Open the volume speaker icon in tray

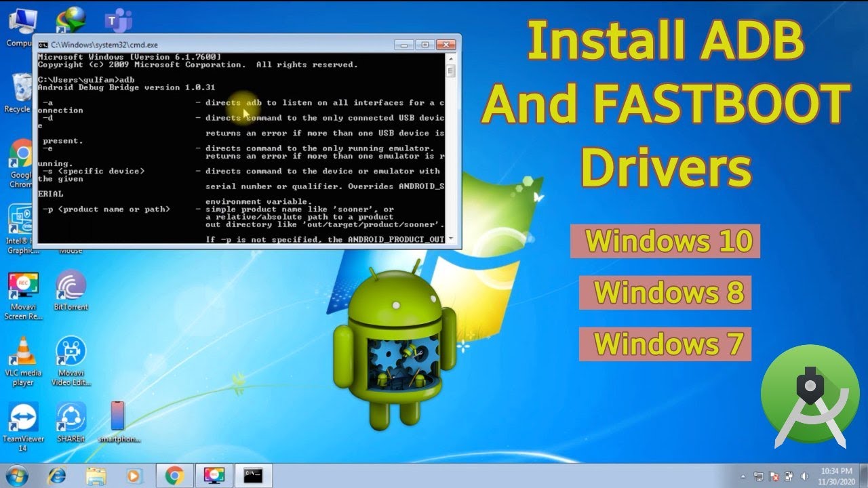(x=805, y=476)
